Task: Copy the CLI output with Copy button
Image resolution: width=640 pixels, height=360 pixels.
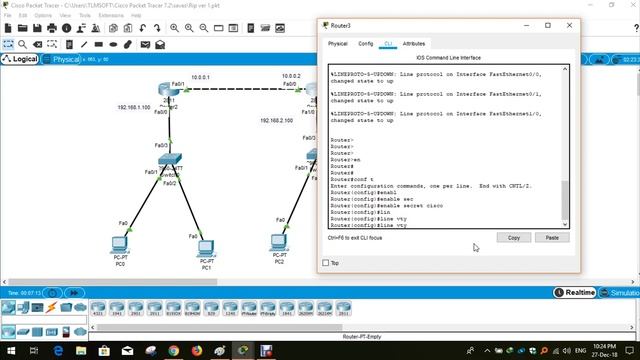Action: click(513, 238)
